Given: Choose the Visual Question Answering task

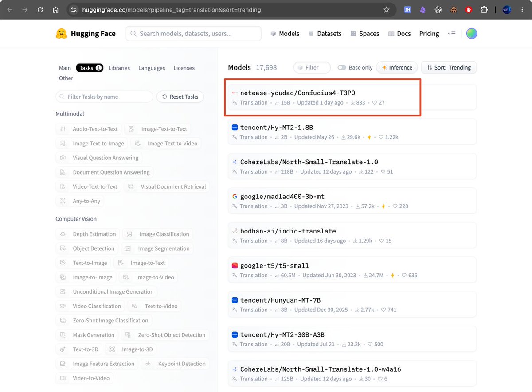Looking at the screenshot, I should [x=99, y=158].
